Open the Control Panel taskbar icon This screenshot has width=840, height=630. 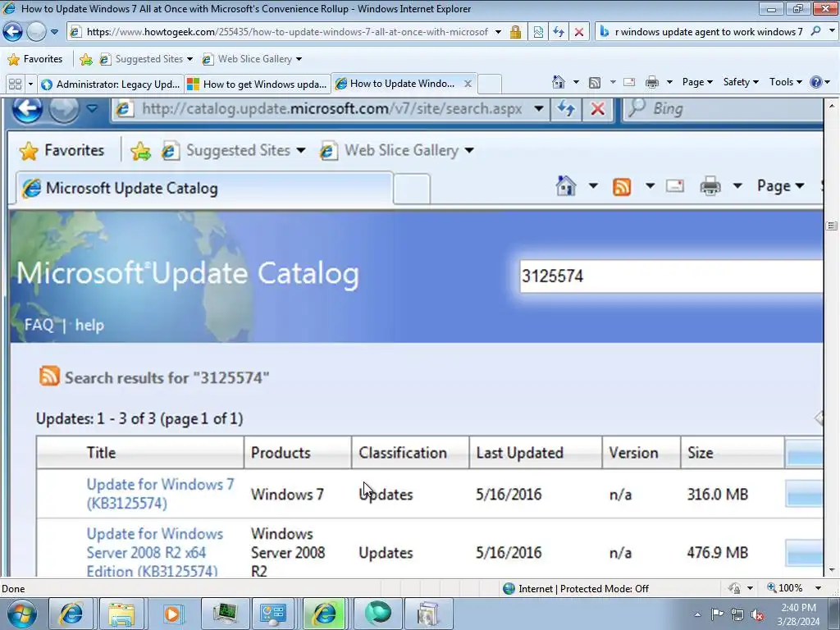click(274, 614)
